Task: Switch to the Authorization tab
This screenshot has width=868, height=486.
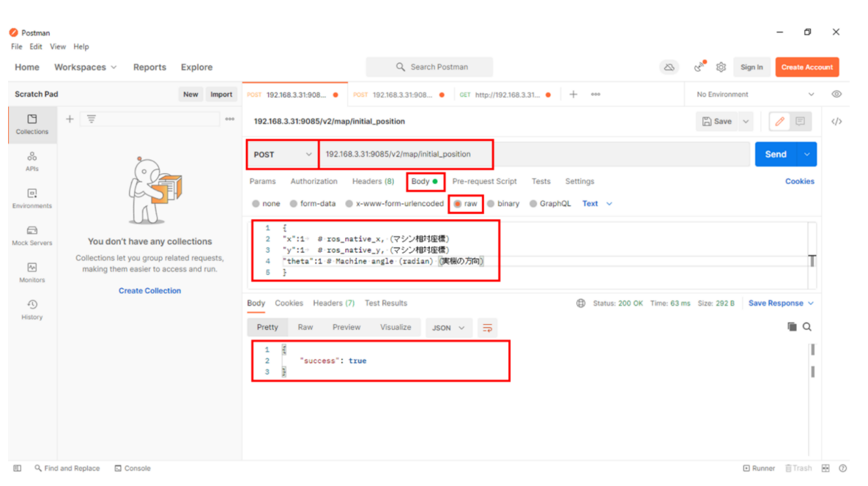Action: coord(314,182)
